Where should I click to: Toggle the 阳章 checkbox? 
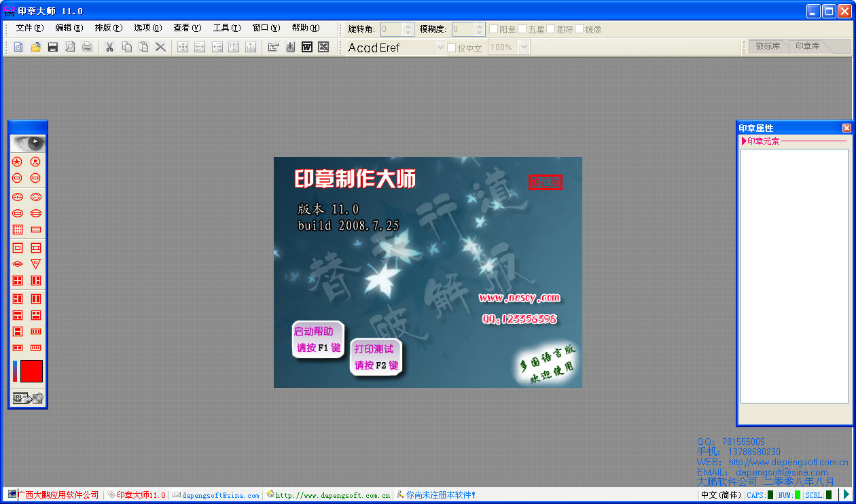(494, 29)
